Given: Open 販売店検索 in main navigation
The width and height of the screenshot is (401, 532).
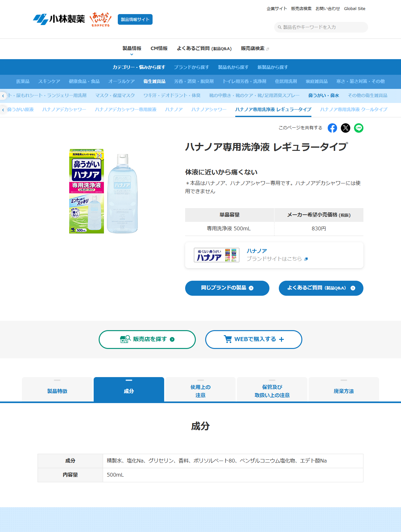Looking at the screenshot, I should coord(255,49).
